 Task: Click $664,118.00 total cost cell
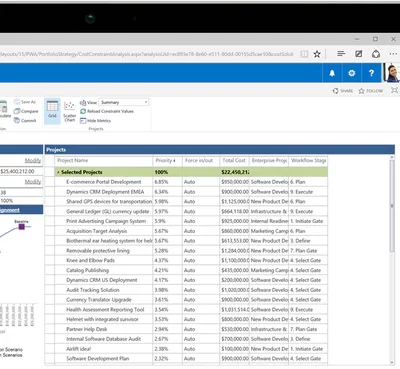pos(235,211)
